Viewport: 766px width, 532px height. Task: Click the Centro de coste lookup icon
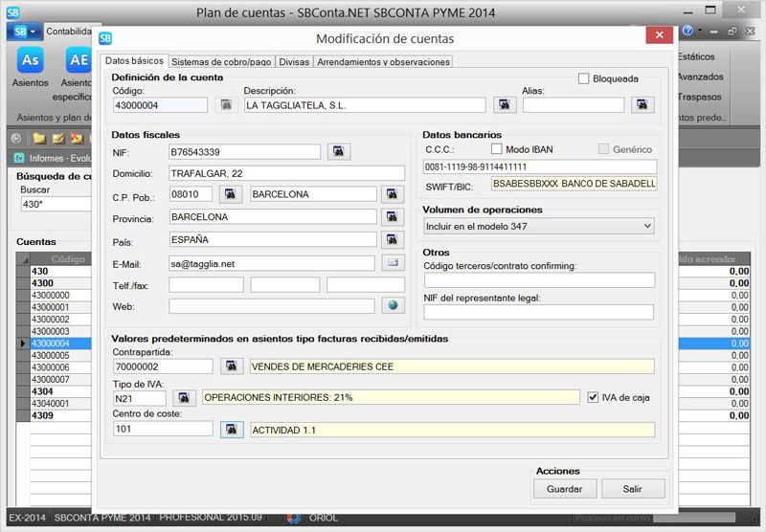[231, 430]
